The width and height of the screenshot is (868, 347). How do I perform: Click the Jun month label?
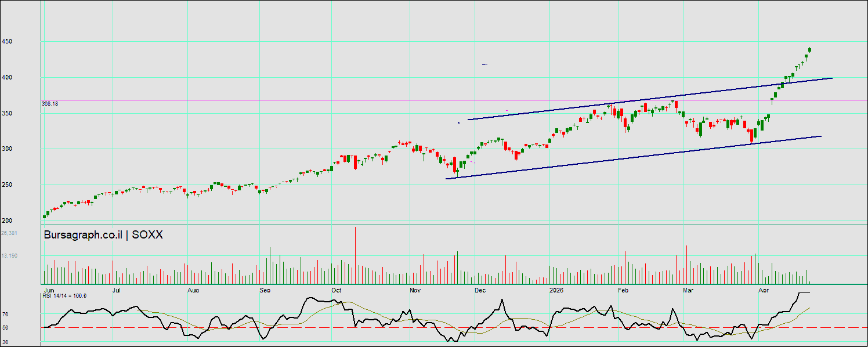click(49, 290)
